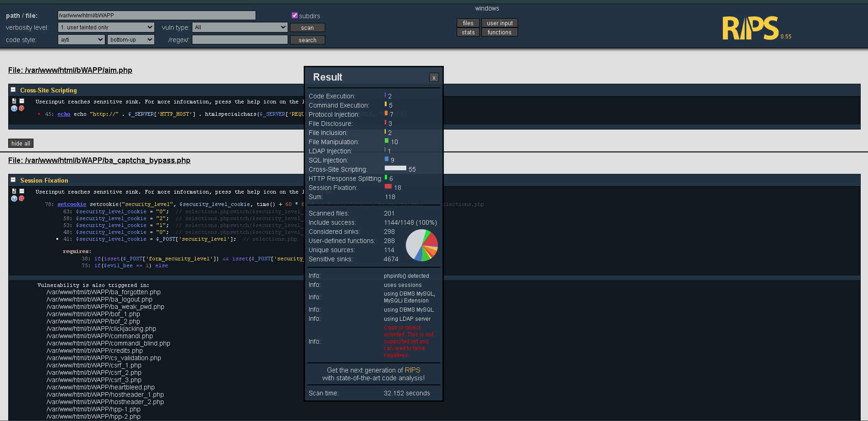The width and height of the screenshot is (868, 421).
Task: Toggle the subdirs checkbox
Action: [295, 16]
